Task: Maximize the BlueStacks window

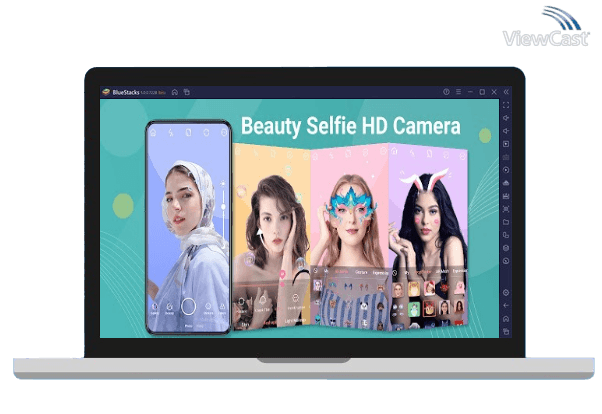Action: tap(482, 92)
